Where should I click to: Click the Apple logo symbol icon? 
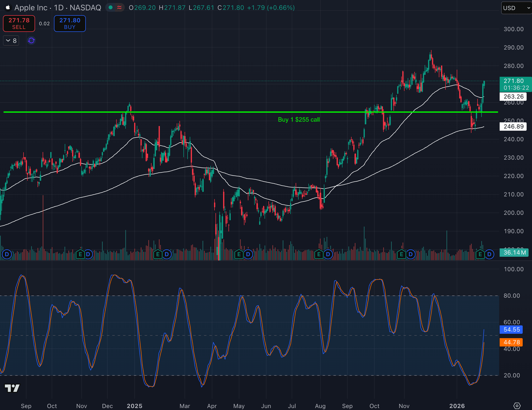click(x=8, y=8)
